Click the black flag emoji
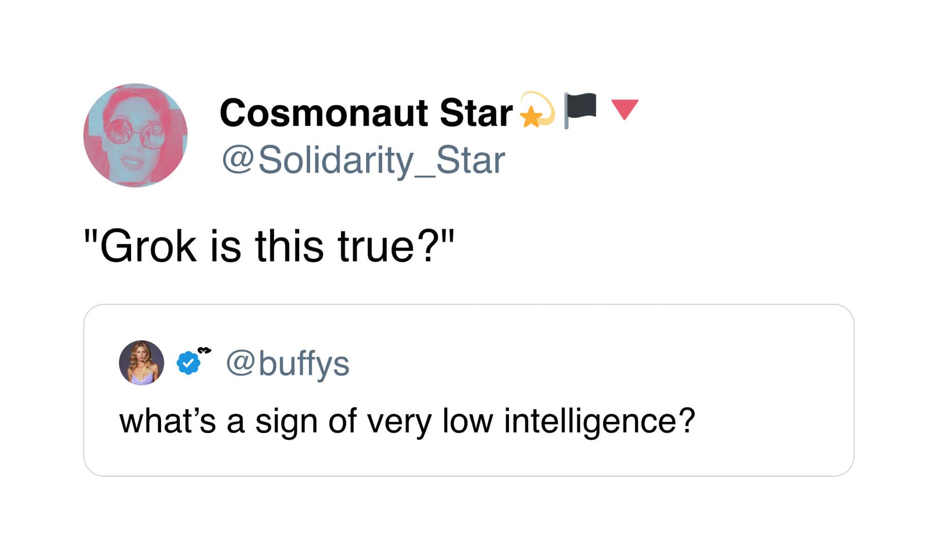The width and height of the screenshot is (938, 560). pos(580,110)
